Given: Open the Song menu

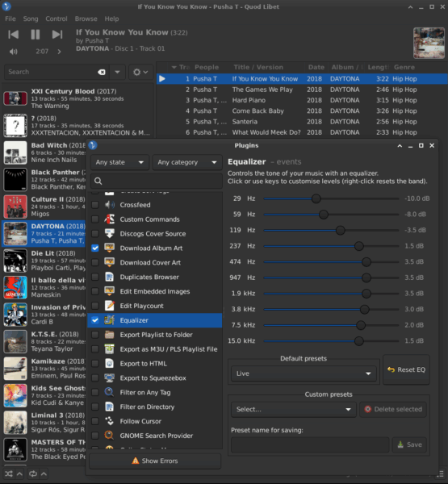Looking at the screenshot, I should 31,19.
